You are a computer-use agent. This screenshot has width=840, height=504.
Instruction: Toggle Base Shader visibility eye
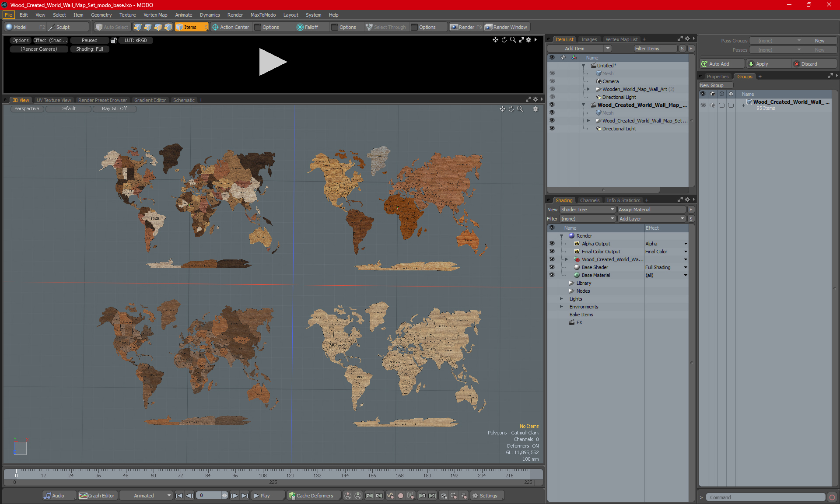pyautogui.click(x=552, y=267)
